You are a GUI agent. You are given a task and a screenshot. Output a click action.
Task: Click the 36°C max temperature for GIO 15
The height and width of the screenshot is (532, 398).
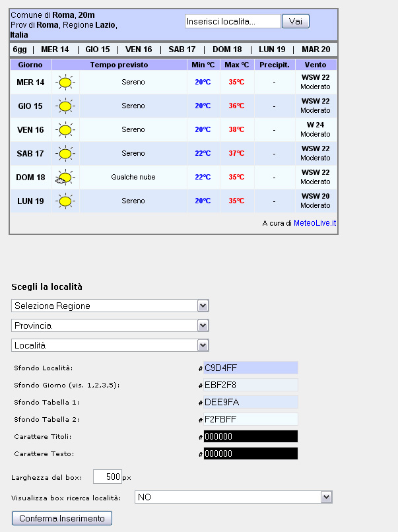(236, 106)
